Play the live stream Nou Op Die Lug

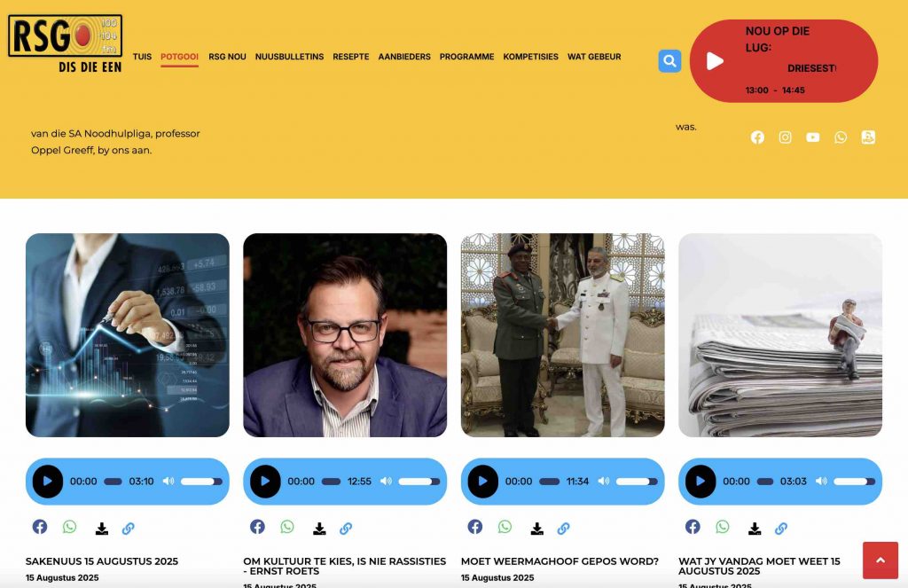point(716,61)
